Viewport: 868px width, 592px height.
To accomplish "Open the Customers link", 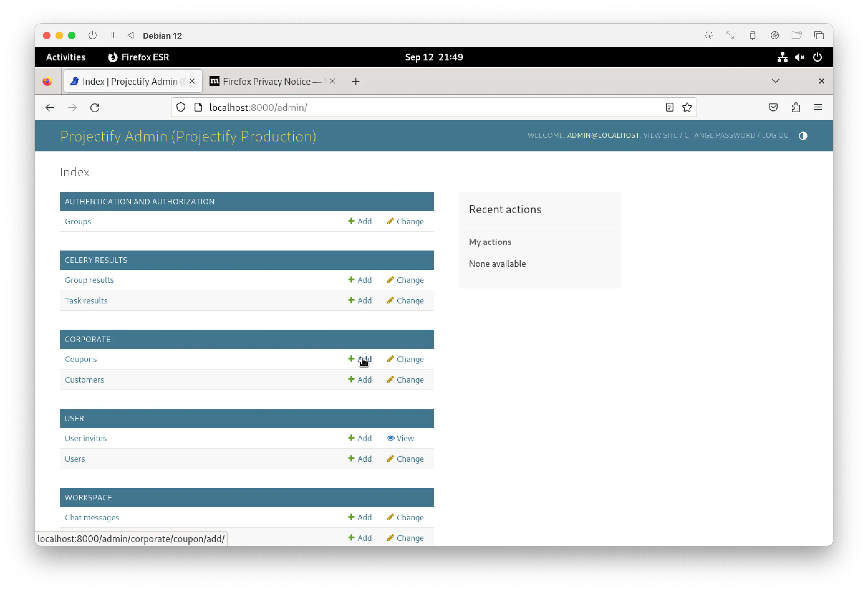I will (x=84, y=380).
